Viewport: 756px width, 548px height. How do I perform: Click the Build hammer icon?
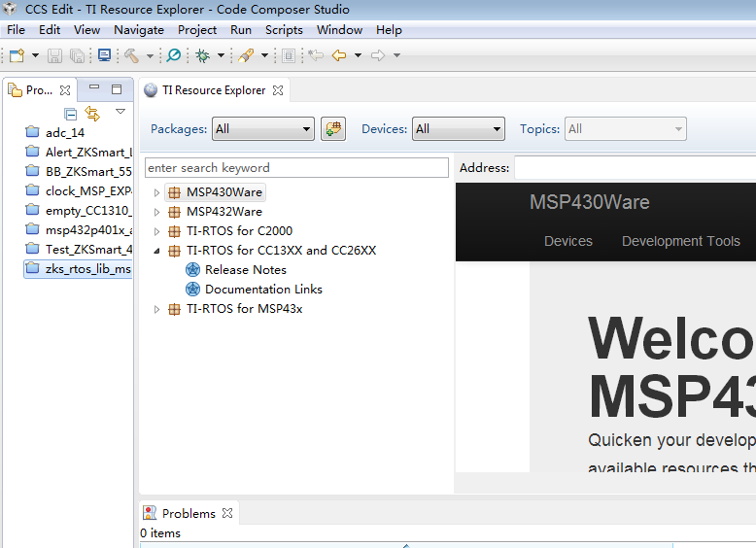[131, 56]
